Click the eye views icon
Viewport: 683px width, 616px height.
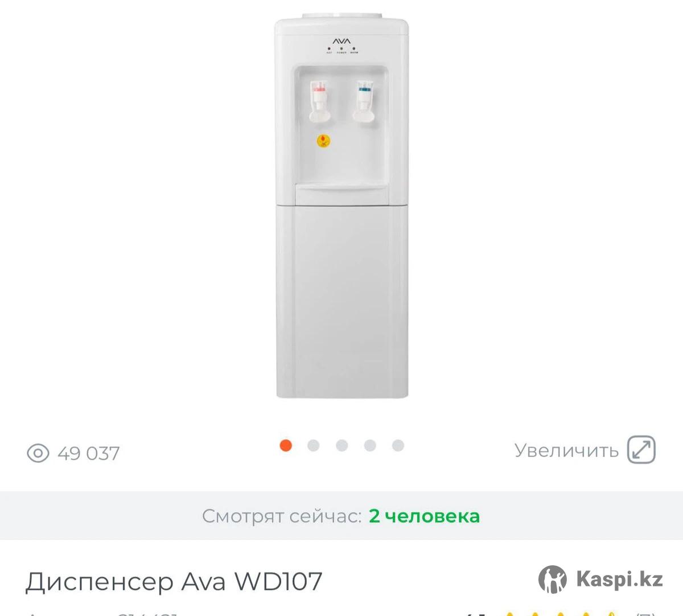(38, 453)
